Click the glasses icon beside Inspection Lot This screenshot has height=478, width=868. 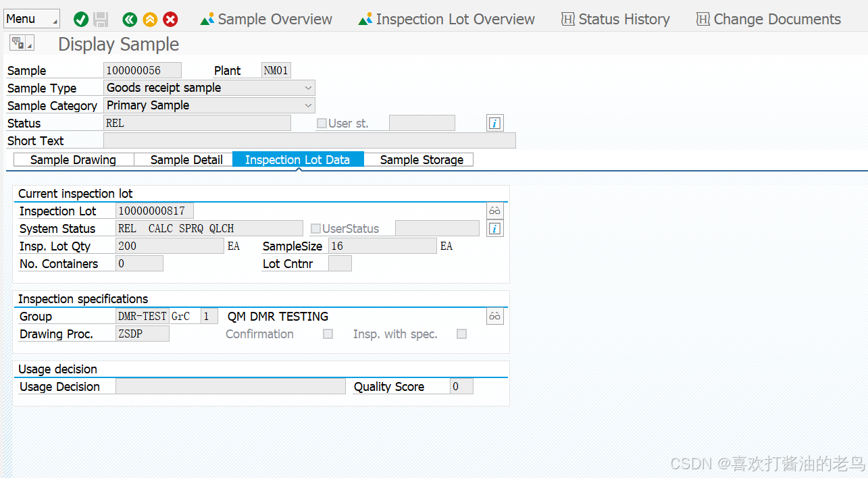point(495,211)
